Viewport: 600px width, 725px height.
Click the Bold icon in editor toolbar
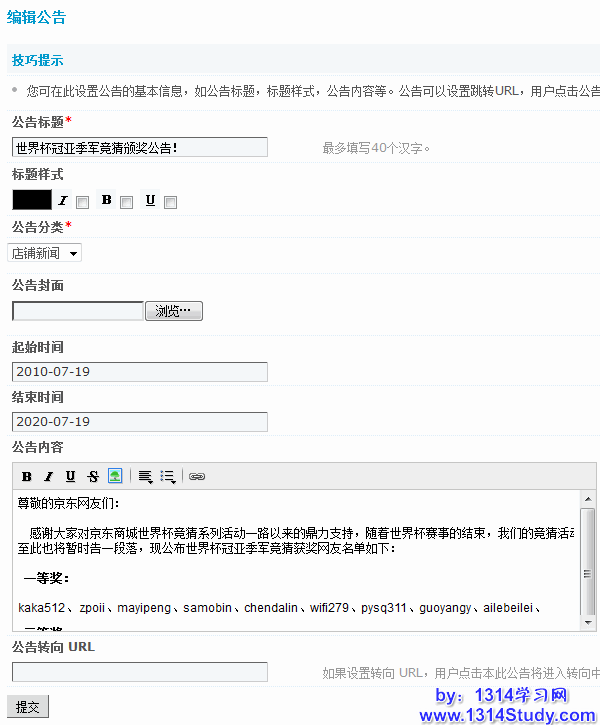[27, 477]
